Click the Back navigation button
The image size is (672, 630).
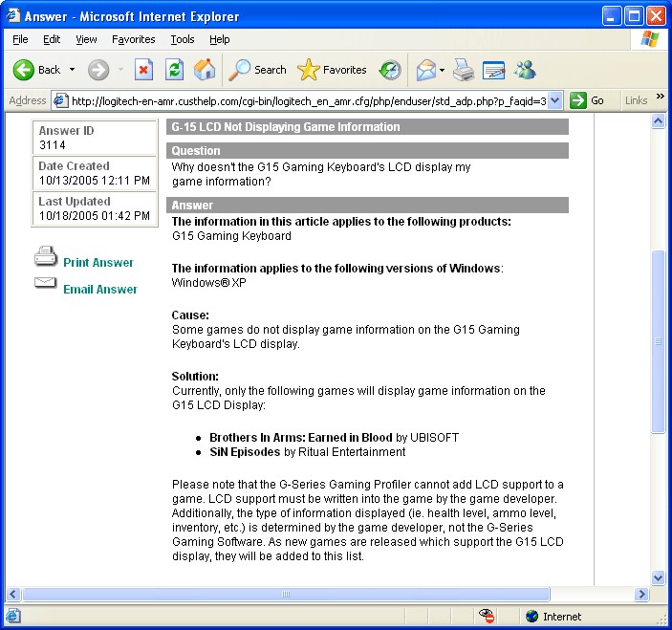click(x=36, y=70)
